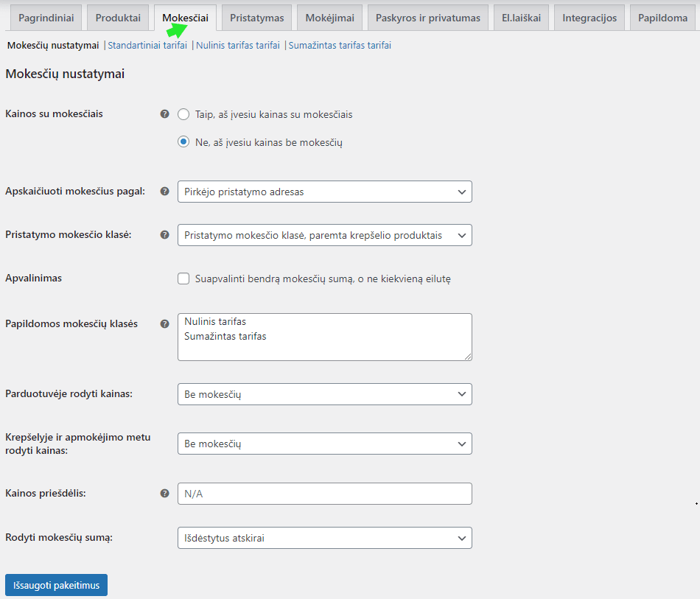
Task: Click 'Suapvalinti bendrą mokesčių sumą' label text
Action: [323, 279]
